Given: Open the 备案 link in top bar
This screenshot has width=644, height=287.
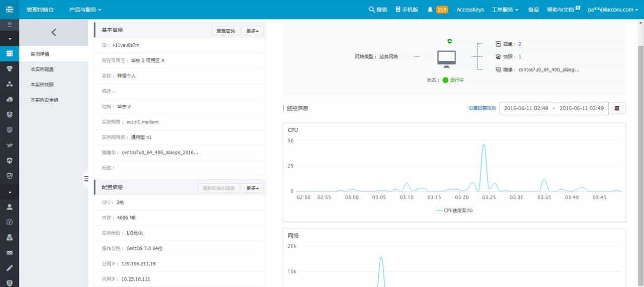Looking at the screenshot, I should (534, 10).
